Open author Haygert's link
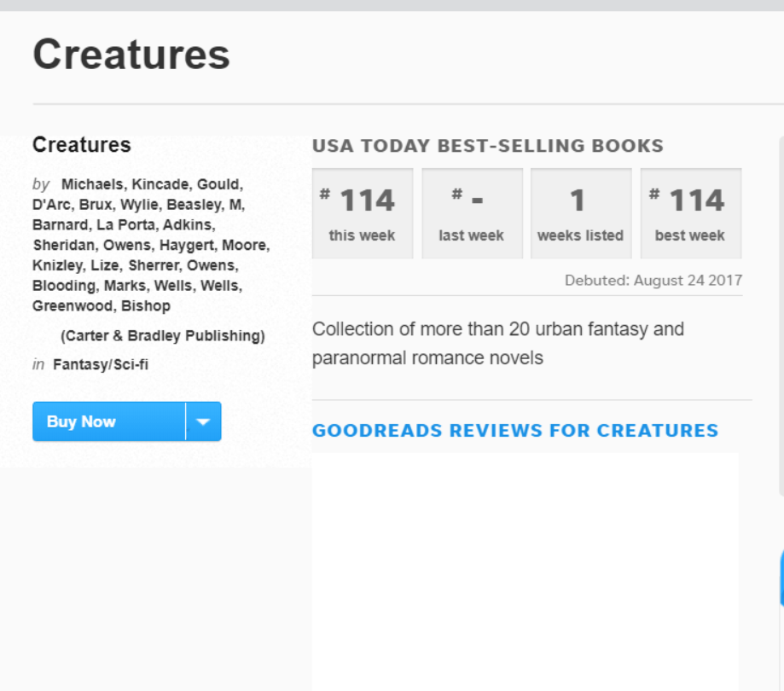The height and width of the screenshot is (691, 784). [x=187, y=246]
